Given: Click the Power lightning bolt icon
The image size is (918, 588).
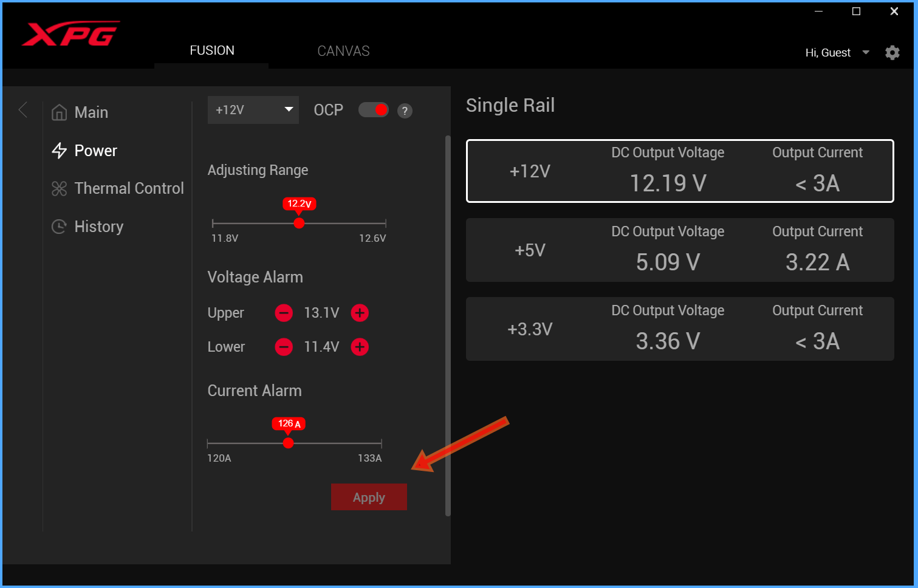Looking at the screenshot, I should (59, 151).
